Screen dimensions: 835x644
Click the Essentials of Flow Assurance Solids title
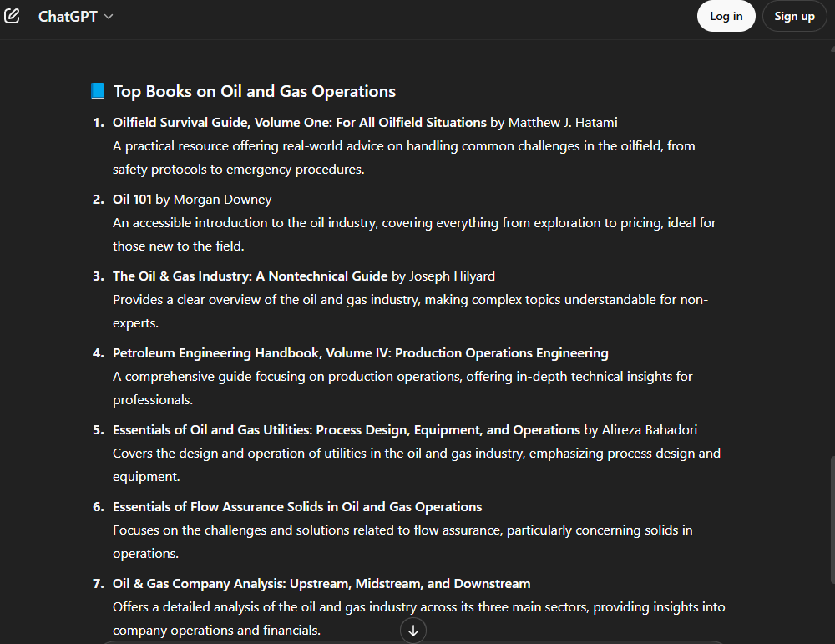297,506
